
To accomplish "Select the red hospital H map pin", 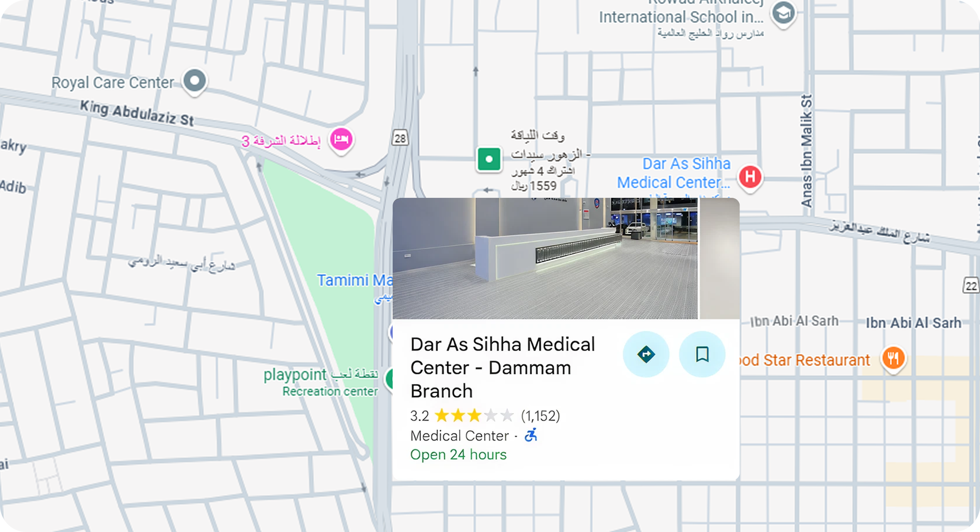I will click(x=750, y=177).
